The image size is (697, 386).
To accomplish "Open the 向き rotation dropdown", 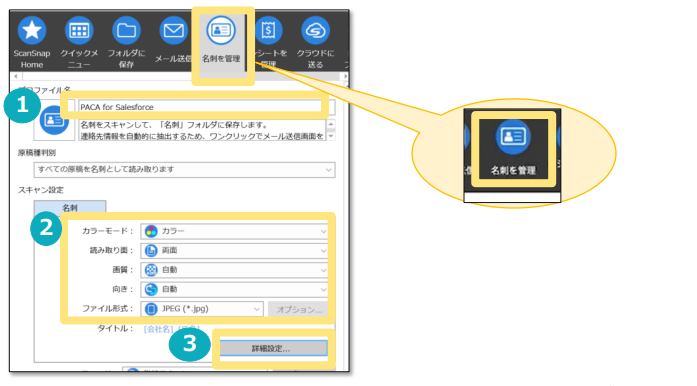I will point(235,290).
